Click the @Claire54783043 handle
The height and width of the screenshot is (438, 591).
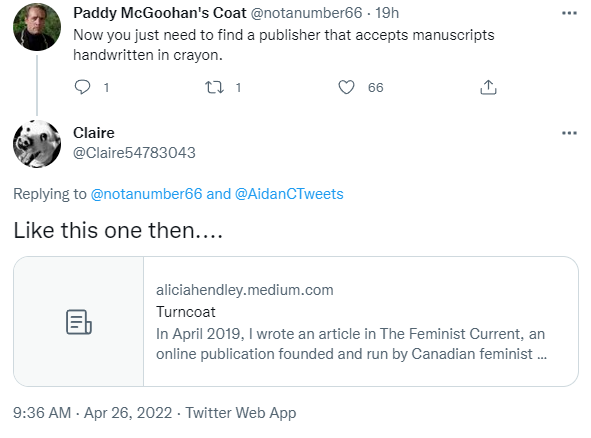tap(134, 153)
